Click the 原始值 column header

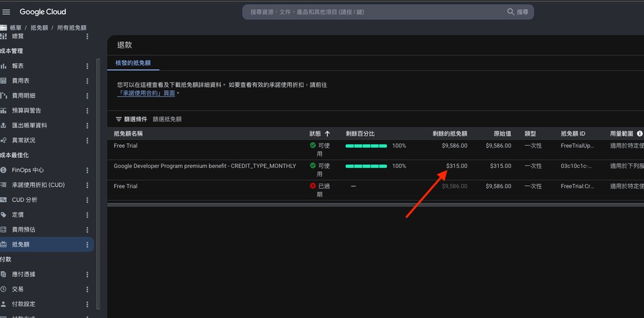[x=502, y=134]
